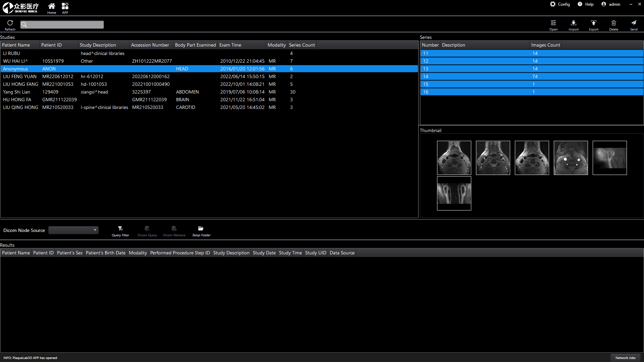Image resolution: width=644 pixels, height=362 pixels.
Task: Open the Help menu
Action: pos(586,4)
